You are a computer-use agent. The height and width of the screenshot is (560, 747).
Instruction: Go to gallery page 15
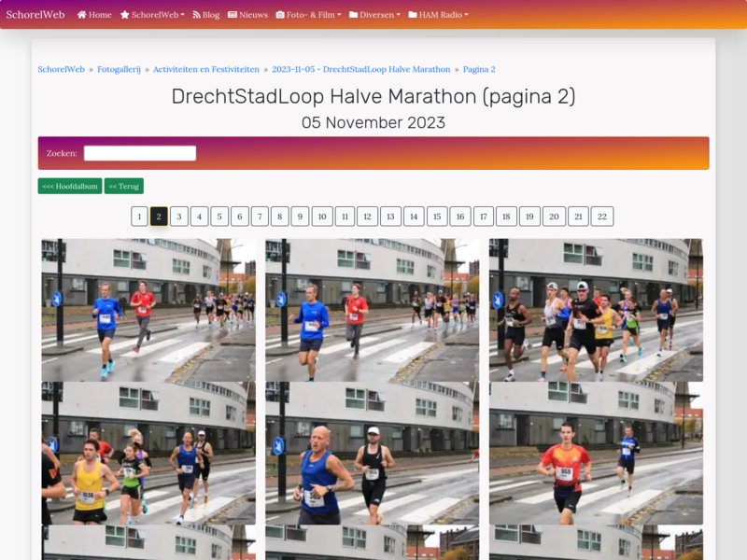tap(437, 217)
